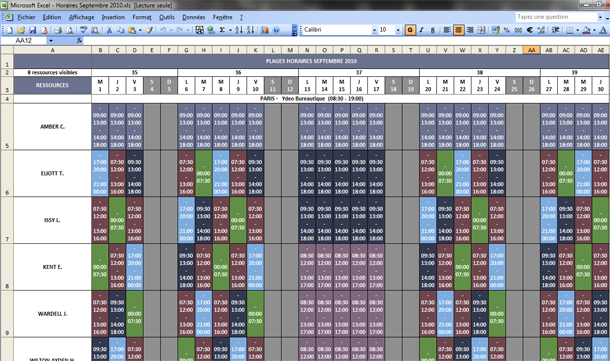The height and width of the screenshot is (361, 610).
Task: Select column AA header
Action: [x=531, y=50]
